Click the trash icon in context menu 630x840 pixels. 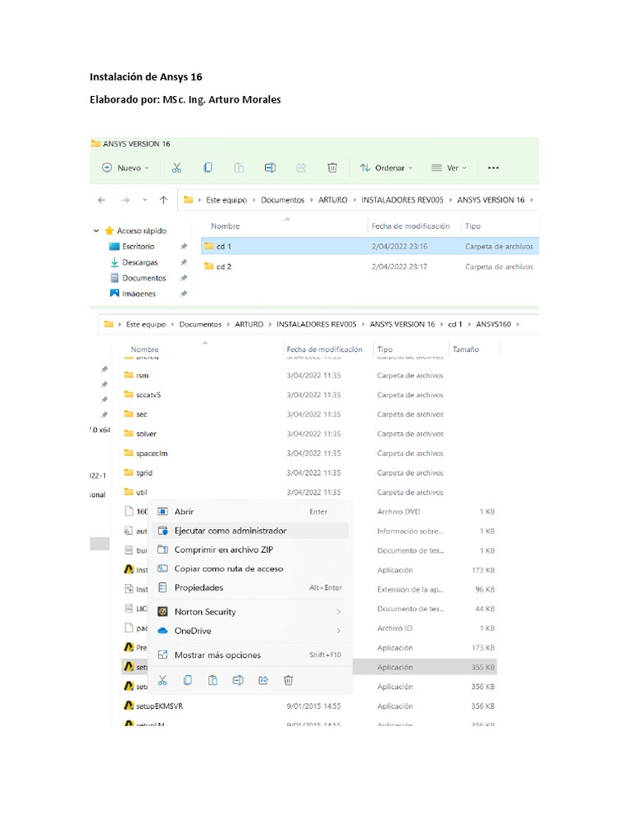(288, 680)
